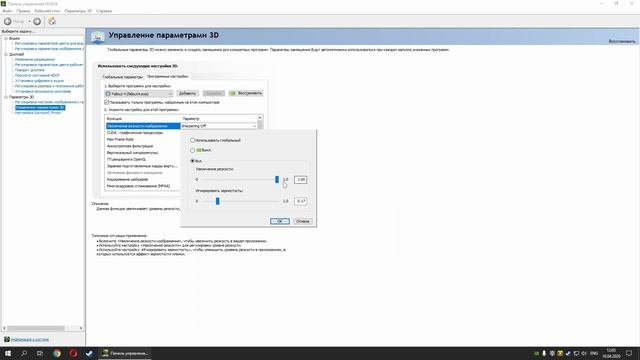Open the Рабочий стол menu
The width and height of the screenshot is (640, 360).
(x=47, y=11)
